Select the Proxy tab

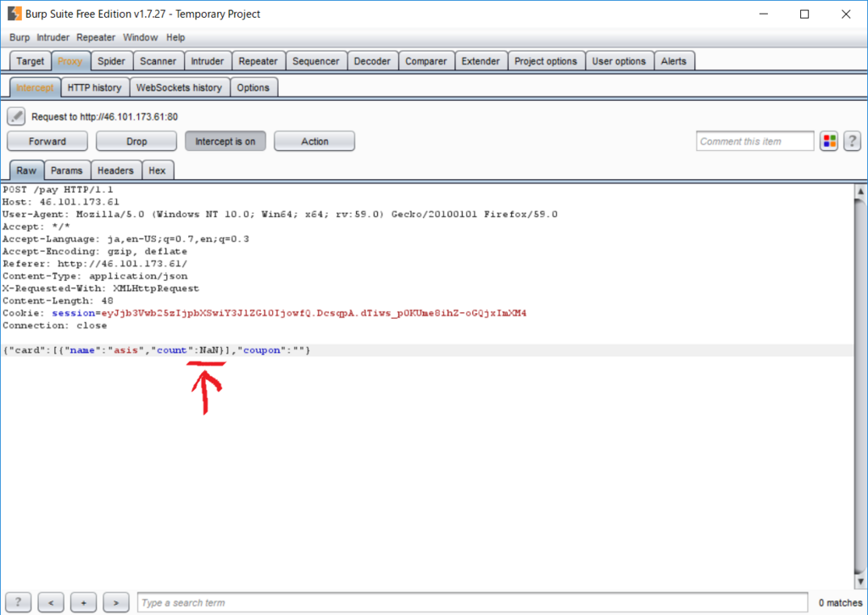point(70,61)
